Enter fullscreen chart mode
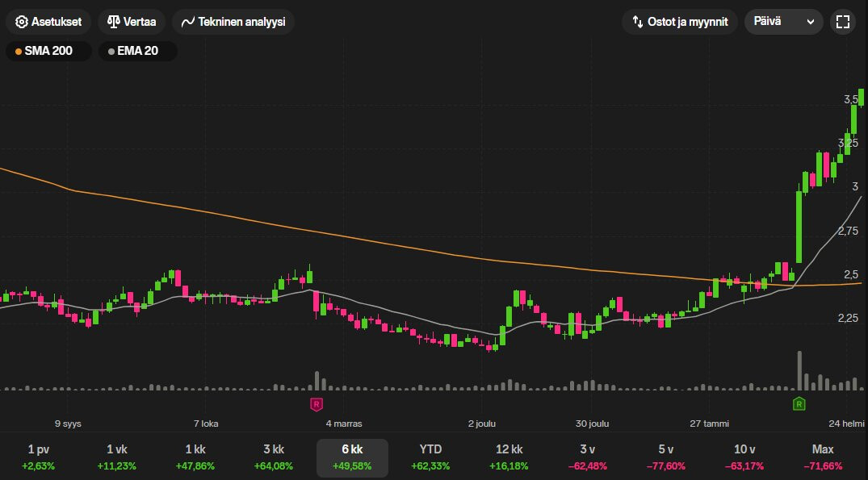 click(x=842, y=22)
